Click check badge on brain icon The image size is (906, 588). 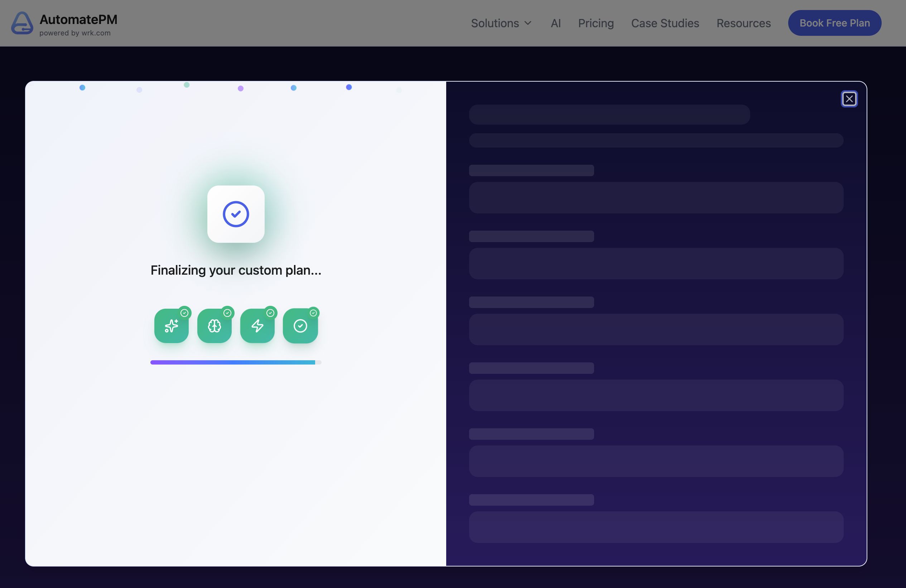tap(228, 313)
